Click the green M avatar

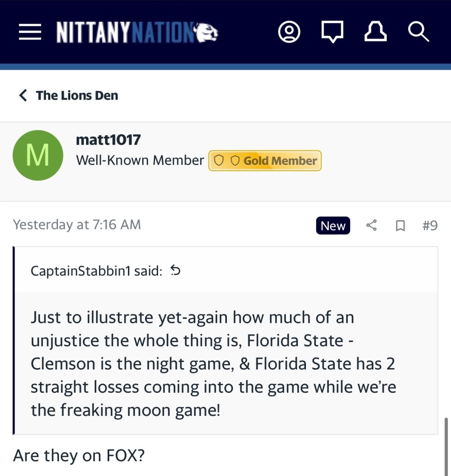coord(38,155)
